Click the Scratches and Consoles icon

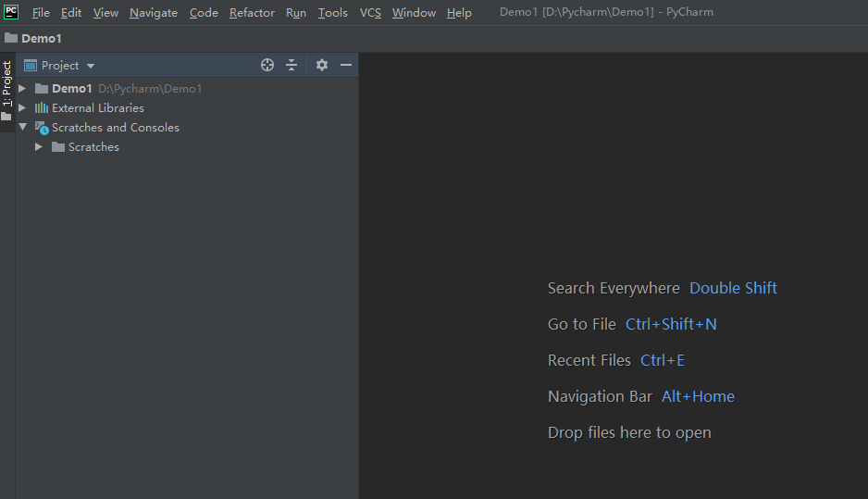click(x=42, y=128)
